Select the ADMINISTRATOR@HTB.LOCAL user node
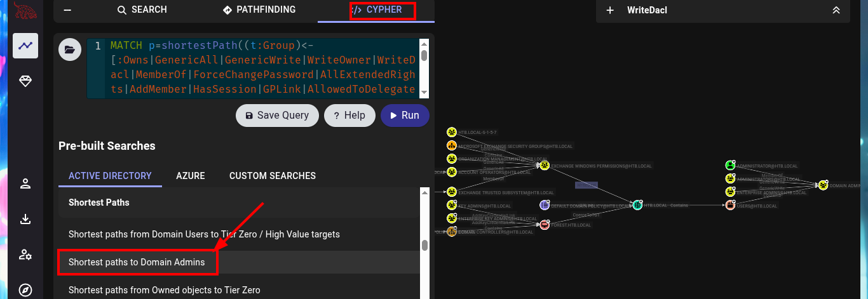This screenshot has width=868, height=299. (x=730, y=166)
